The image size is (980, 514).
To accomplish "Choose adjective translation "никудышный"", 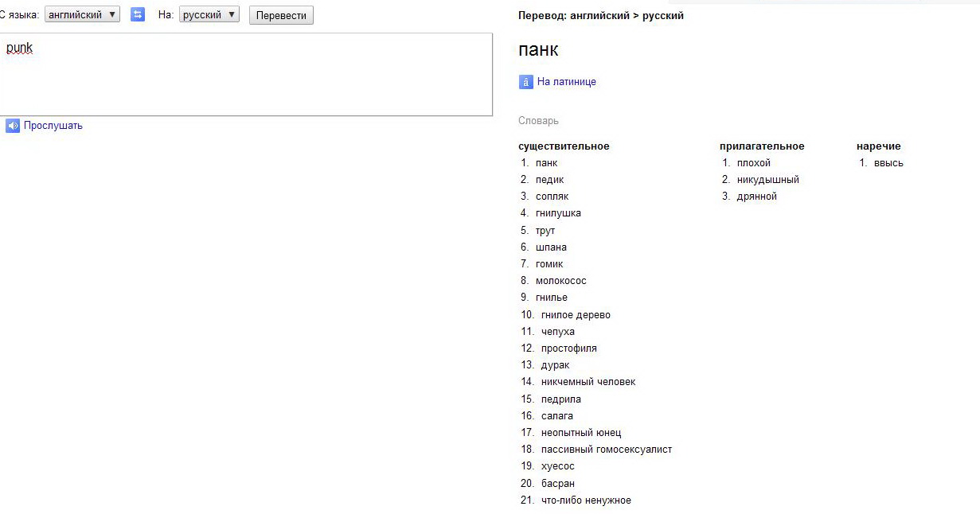I will point(767,180).
